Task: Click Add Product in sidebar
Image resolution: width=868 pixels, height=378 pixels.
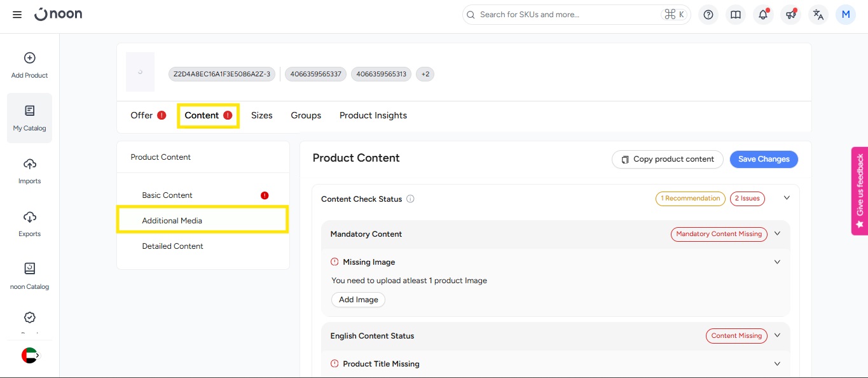Action: 29,65
